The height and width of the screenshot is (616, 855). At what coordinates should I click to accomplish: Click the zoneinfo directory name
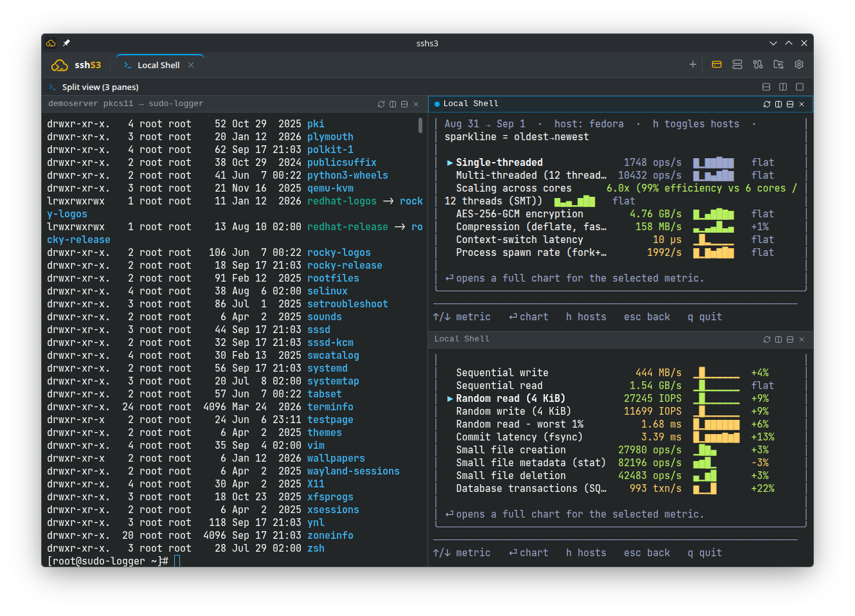(x=330, y=536)
